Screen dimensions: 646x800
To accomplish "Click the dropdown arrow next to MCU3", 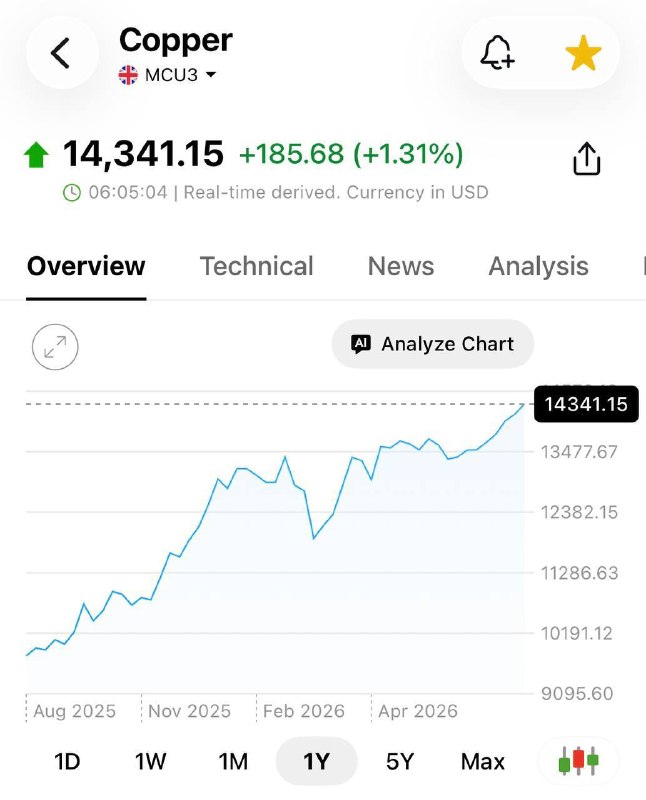I will (x=211, y=75).
